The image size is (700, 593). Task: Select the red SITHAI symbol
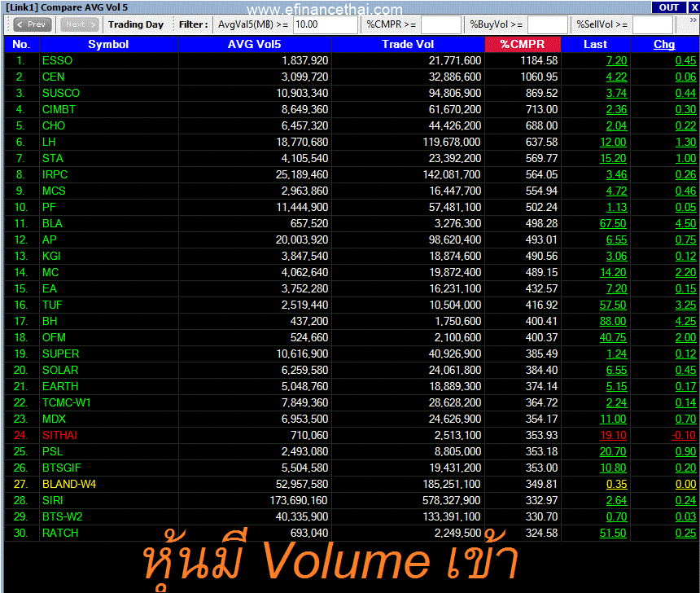point(59,435)
